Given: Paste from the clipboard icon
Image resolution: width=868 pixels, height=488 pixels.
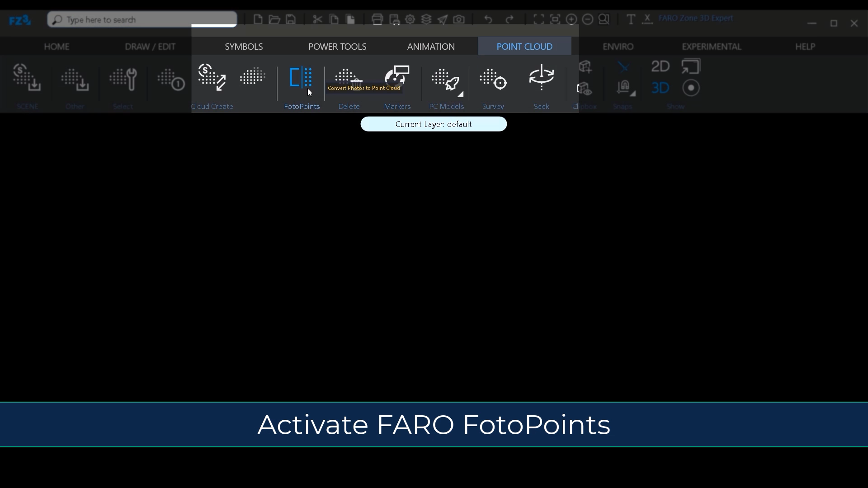Looking at the screenshot, I should click(x=350, y=19).
